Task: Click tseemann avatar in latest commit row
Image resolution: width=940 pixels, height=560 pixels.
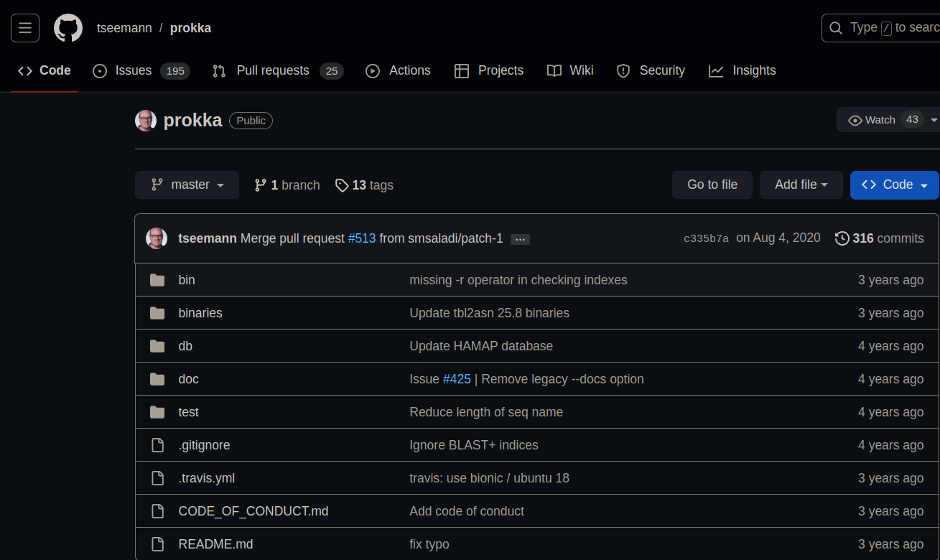Action: coord(157,238)
